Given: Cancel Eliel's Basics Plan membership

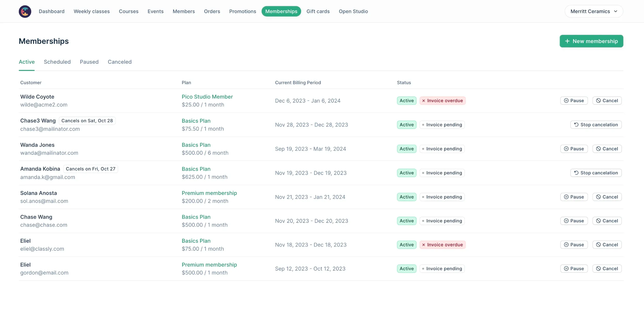Looking at the screenshot, I should click(x=607, y=245).
